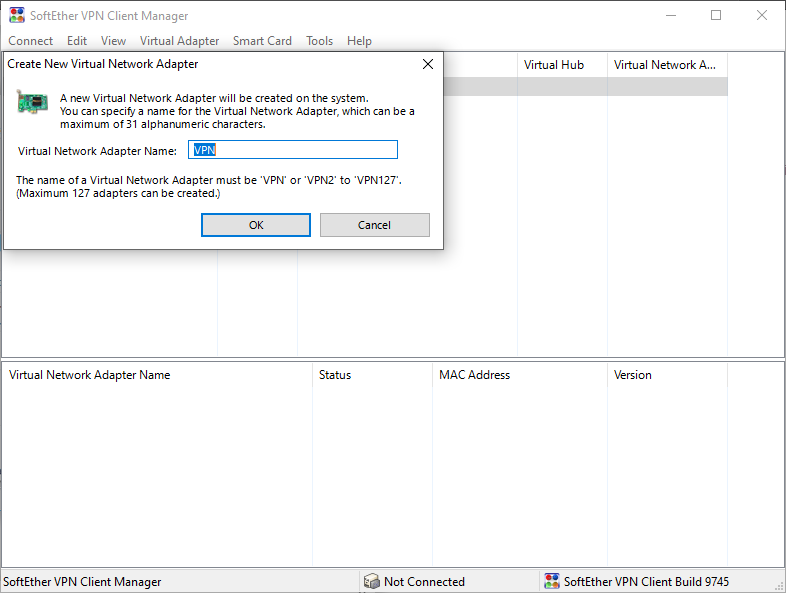Click the Virtual Network Adapter Name field
This screenshot has width=786, height=593.
[293, 150]
